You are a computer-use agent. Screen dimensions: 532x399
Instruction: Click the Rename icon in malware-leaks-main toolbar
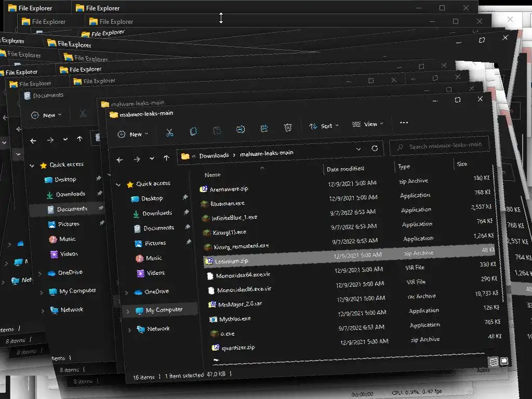[241, 129]
